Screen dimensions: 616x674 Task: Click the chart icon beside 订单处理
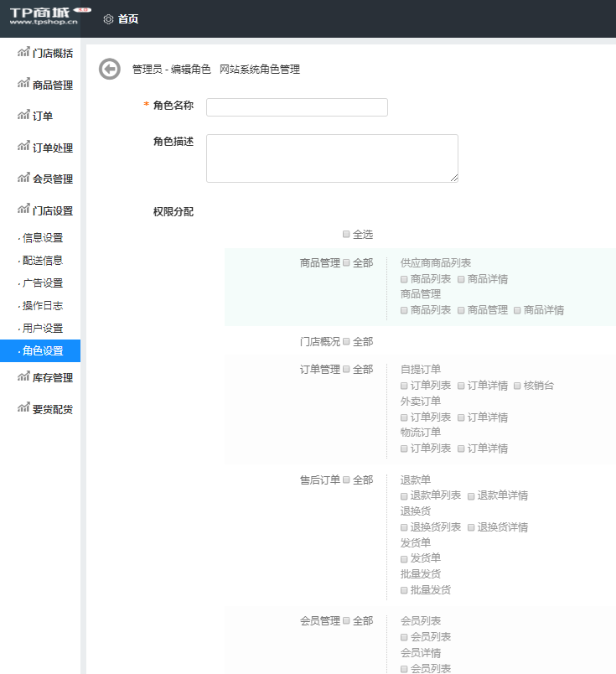click(x=23, y=147)
